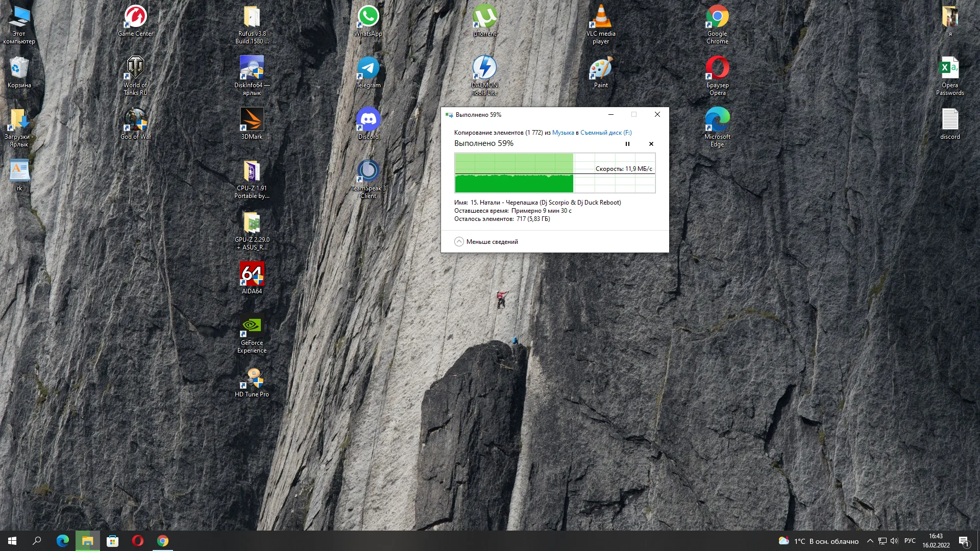Screen dimensions: 980x551
Task: Open File Explorer from the taskbar
Action: tap(87, 541)
